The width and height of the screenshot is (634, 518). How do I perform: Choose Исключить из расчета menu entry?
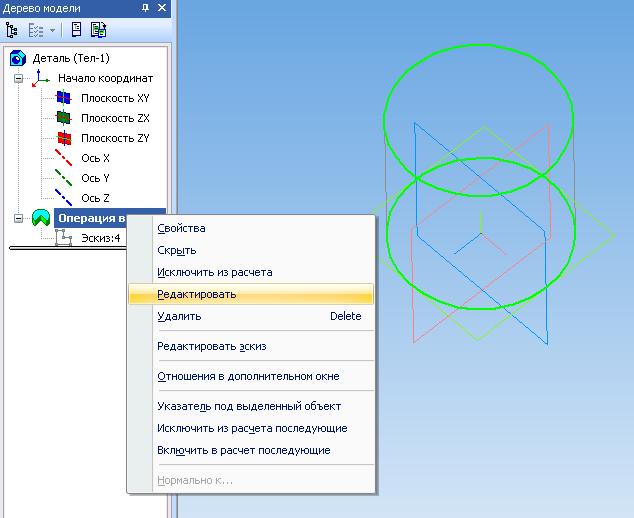[251, 272]
